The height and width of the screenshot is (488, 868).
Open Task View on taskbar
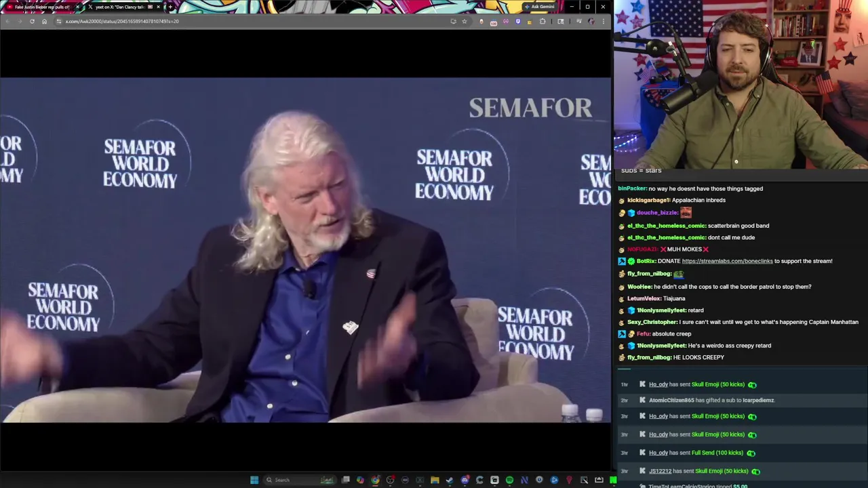(345, 480)
